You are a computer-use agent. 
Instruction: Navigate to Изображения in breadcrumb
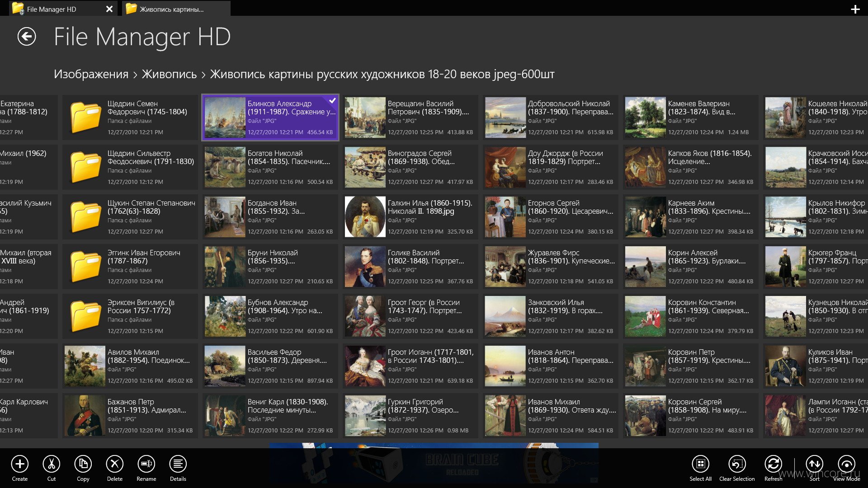(x=91, y=74)
